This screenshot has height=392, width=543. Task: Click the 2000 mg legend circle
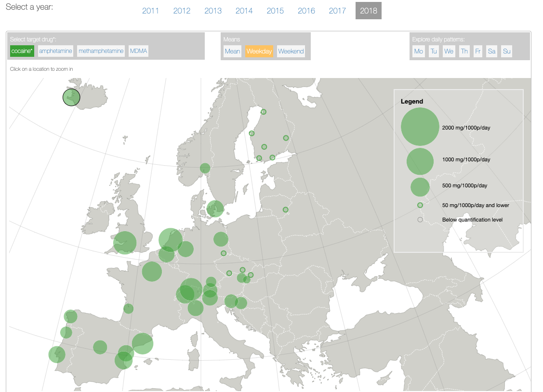pos(420,127)
